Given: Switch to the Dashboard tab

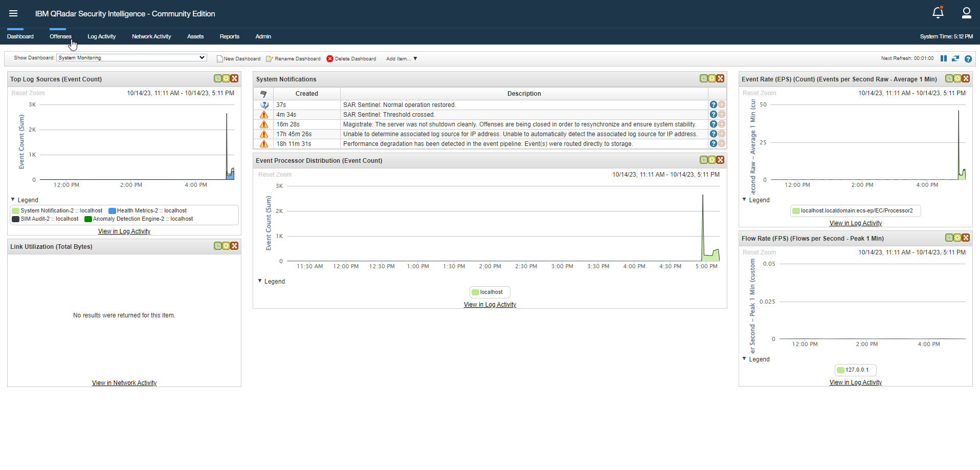Looking at the screenshot, I should click(x=20, y=36).
